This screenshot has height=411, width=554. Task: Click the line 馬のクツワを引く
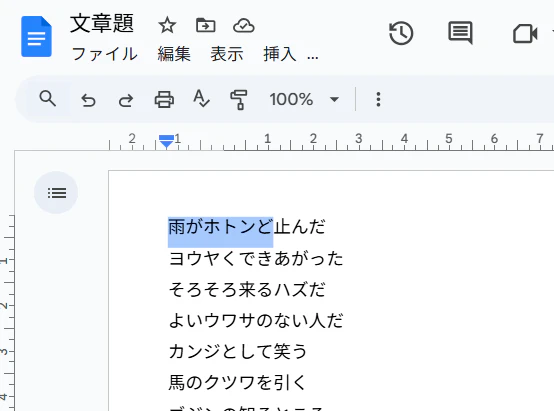(x=237, y=382)
